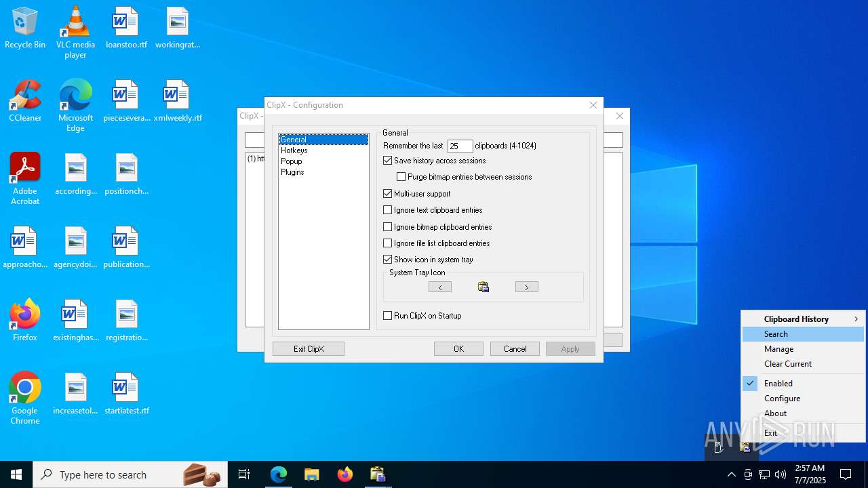Open the Windows Start menu
Screen dimensions: 868x488
click(16, 474)
